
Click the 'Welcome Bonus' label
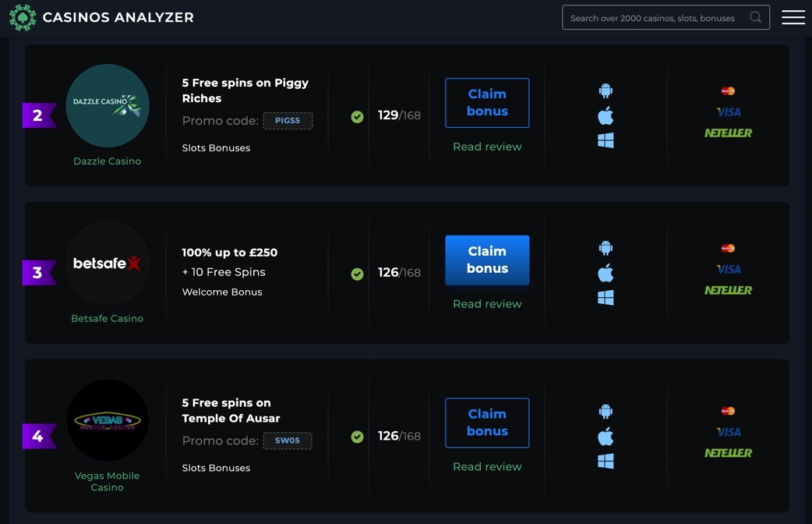point(222,292)
